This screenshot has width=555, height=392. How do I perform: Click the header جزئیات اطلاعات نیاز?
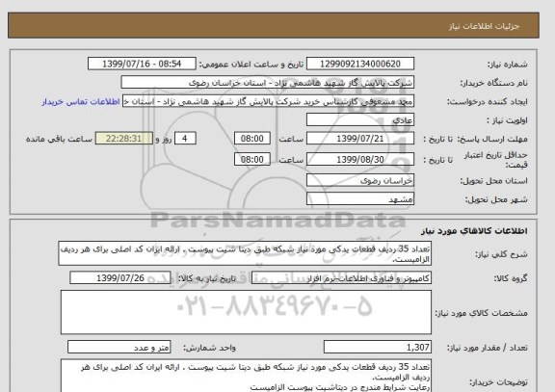484,27
